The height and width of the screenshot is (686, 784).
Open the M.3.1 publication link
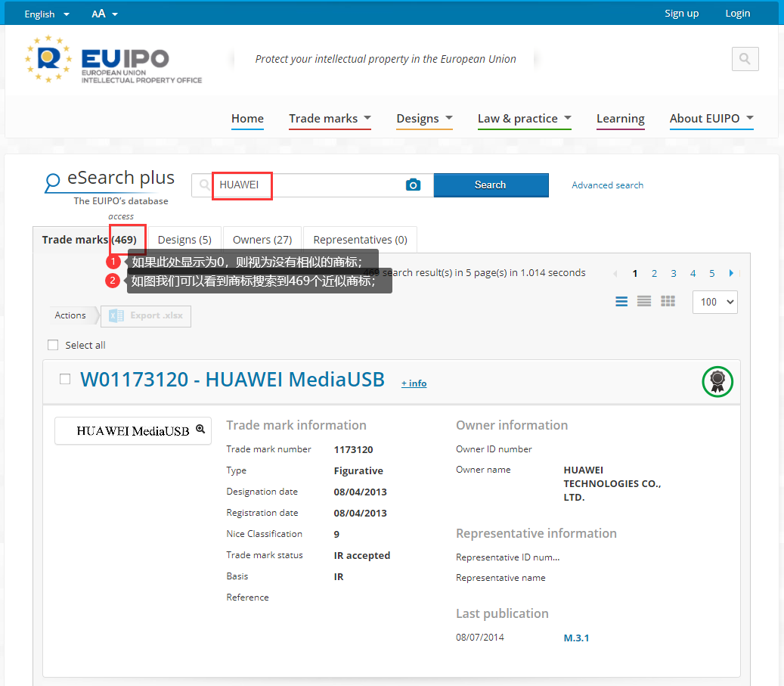click(577, 638)
